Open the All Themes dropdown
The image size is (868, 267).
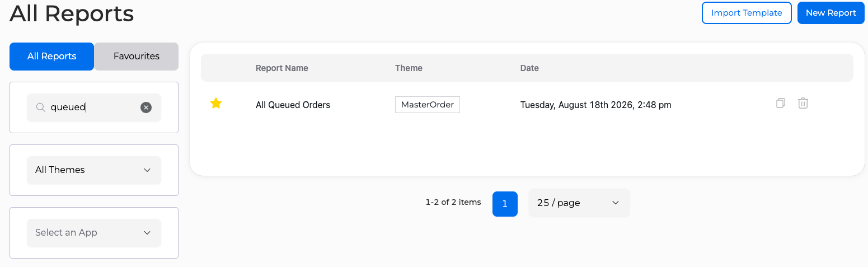(x=94, y=170)
